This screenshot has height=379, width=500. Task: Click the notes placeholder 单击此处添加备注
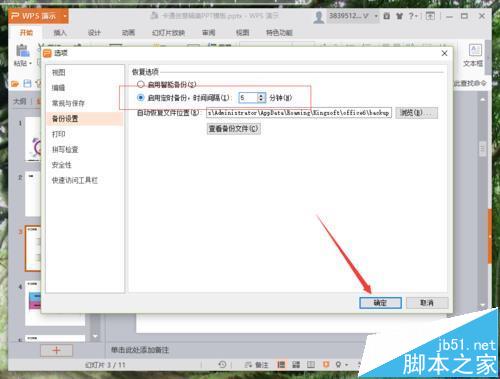click(x=140, y=350)
